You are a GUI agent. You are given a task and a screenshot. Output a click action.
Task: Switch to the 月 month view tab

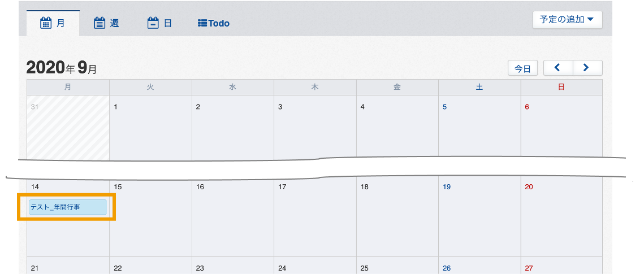click(x=53, y=23)
